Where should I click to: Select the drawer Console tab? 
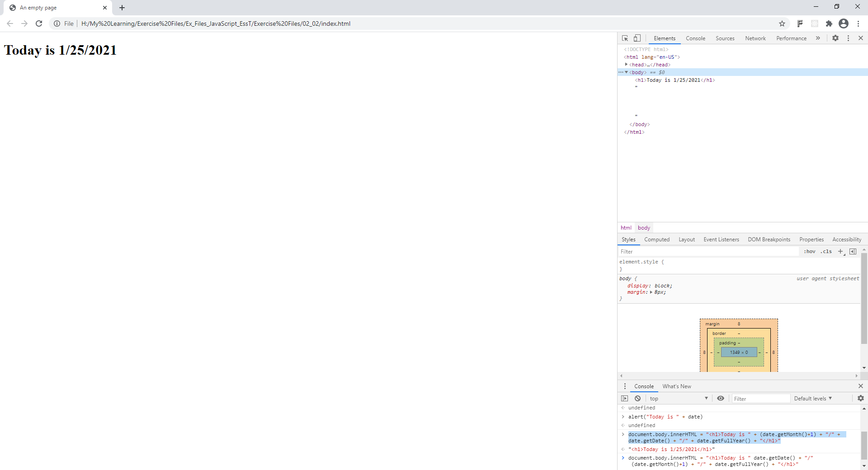(644, 386)
